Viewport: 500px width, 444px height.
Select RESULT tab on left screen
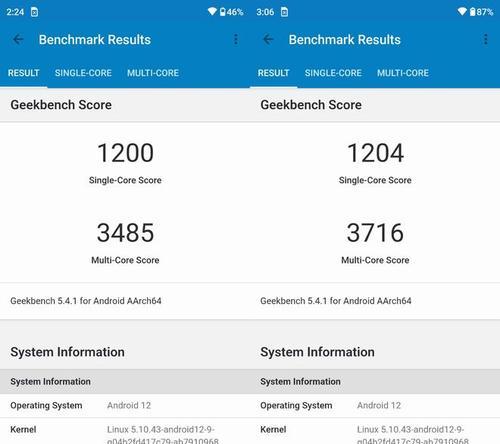[24, 73]
